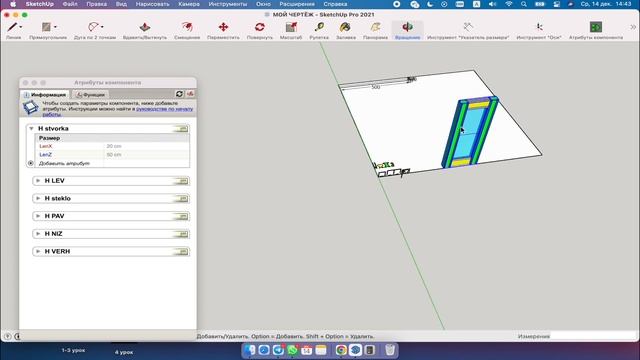
Task: Open the Правка menu
Action: [x=96, y=4]
